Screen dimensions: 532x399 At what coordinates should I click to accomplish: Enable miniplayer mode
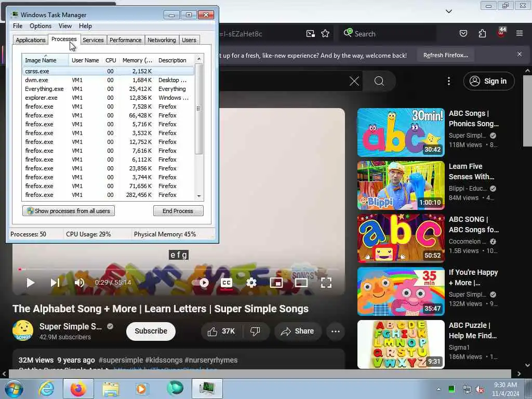276,283
